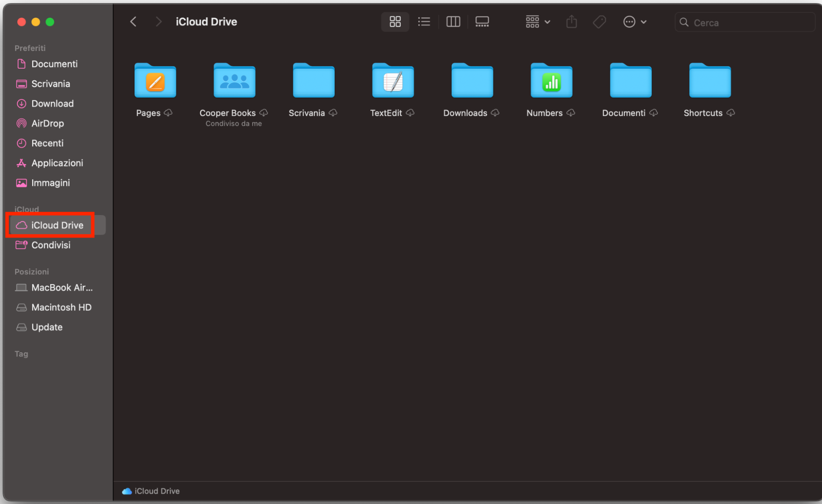Click the iCloud Drive window title
Image resolution: width=822 pixels, height=504 pixels.
click(206, 22)
